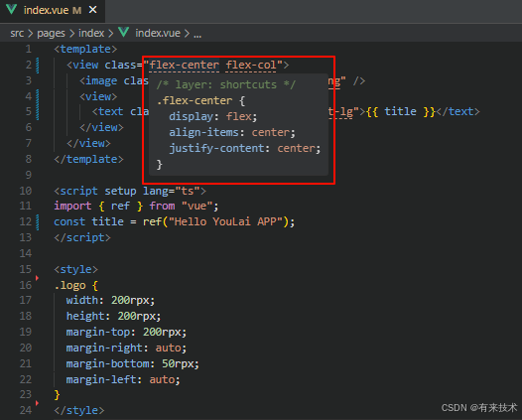This screenshot has height=420, width=522.
Task: Click the script setup tag on line 10
Action: (130, 191)
